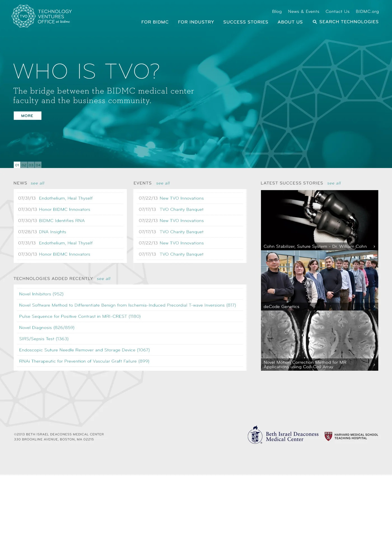Visit News & Events from the top bar
Screen dimensions: 392x560
tap(304, 11)
